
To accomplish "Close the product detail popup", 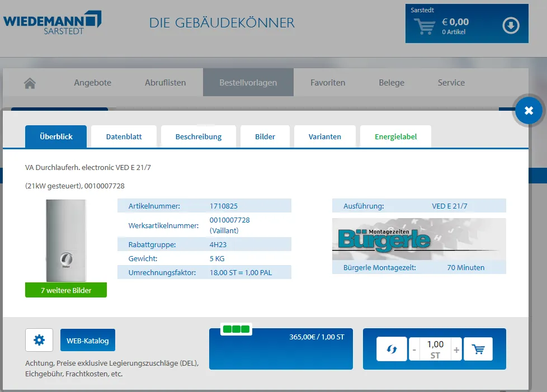I will (x=529, y=111).
